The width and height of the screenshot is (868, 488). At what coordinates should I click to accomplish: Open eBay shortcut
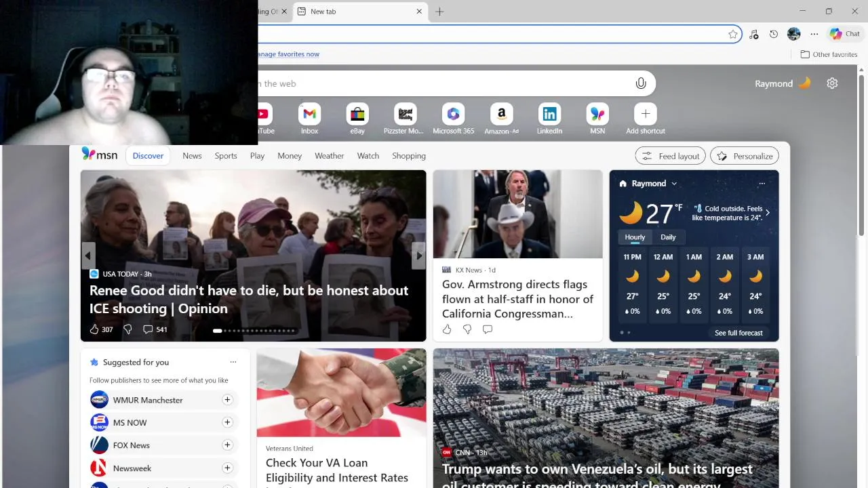coord(357,119)
